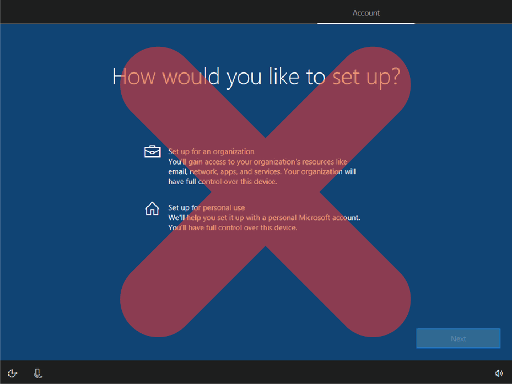Toggle the Cortana microphone icon
Screen dimensions: 512x384
point(38,373)
